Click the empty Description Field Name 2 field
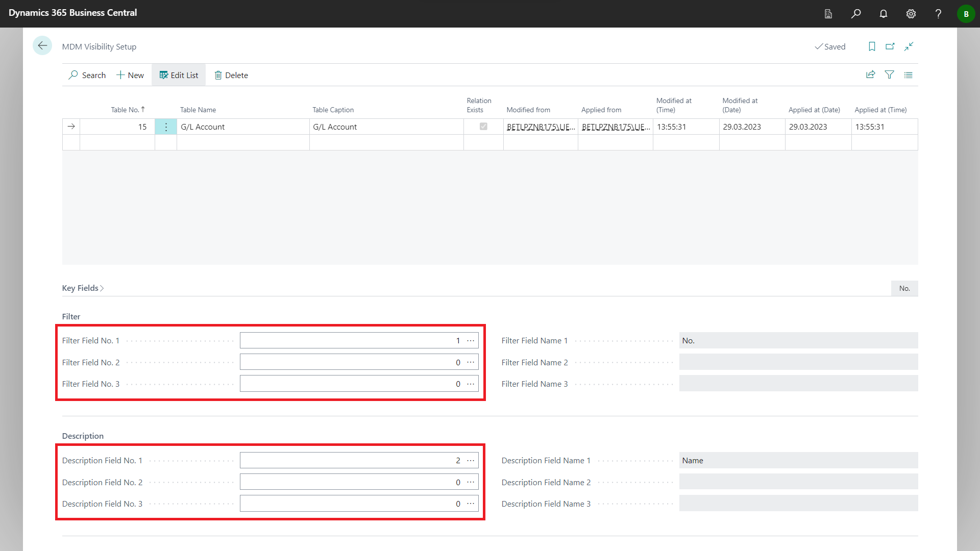The image size is (980, 551). click(798, 483)
